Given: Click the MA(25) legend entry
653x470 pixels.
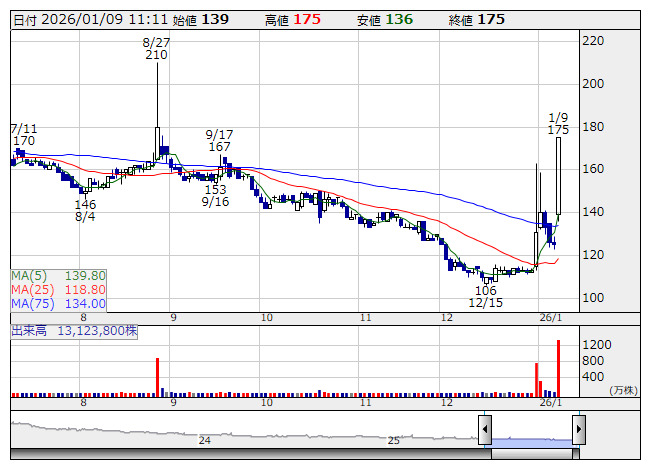Looking at the screenshot, I should click(x=59, y=289).
